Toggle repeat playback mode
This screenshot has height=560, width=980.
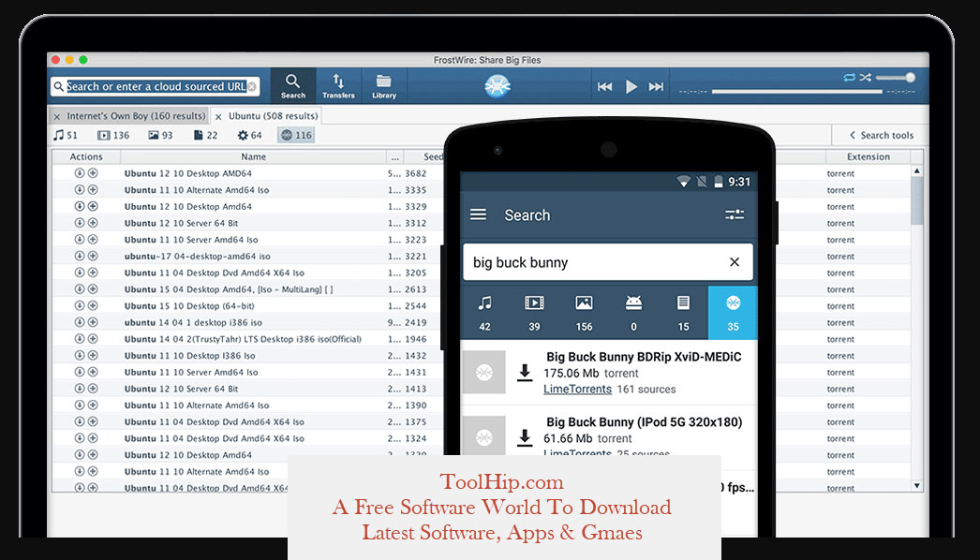[849, 78]
